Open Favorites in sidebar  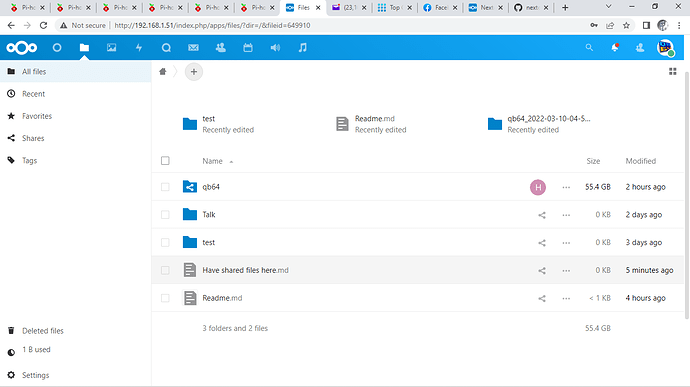[x=75, y=116]
